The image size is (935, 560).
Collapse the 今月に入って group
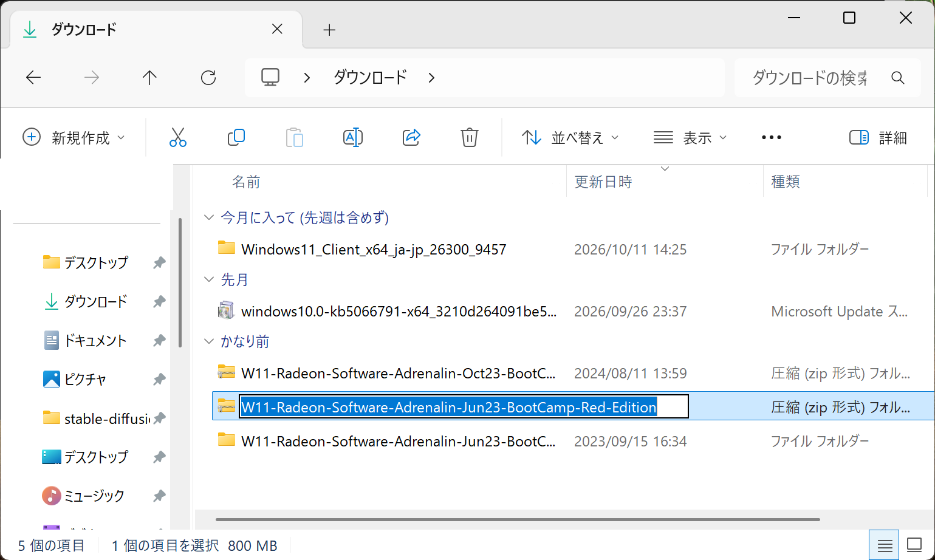coord(209,217)
